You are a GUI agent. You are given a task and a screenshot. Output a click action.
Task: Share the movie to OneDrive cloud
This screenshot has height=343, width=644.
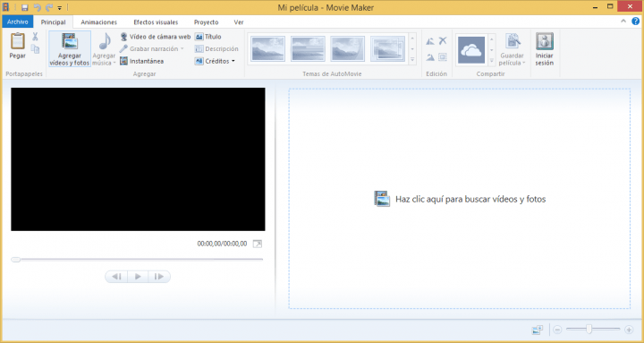(471, 50)
